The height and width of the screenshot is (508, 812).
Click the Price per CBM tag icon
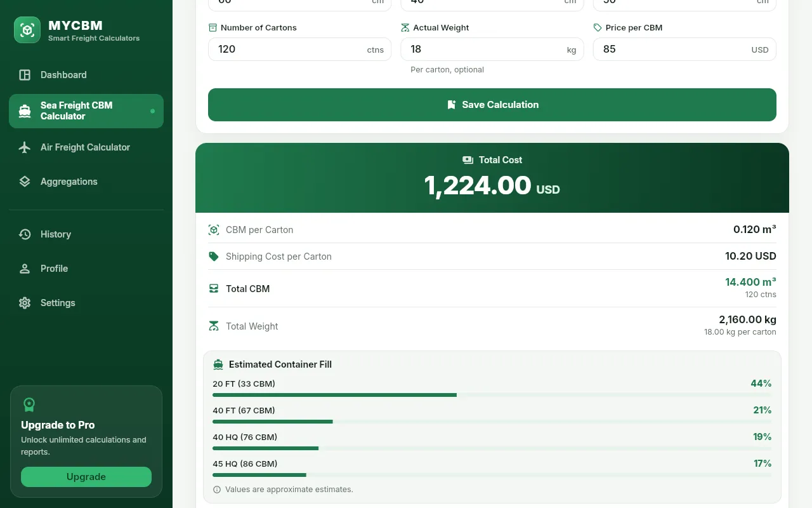(598, 28)
